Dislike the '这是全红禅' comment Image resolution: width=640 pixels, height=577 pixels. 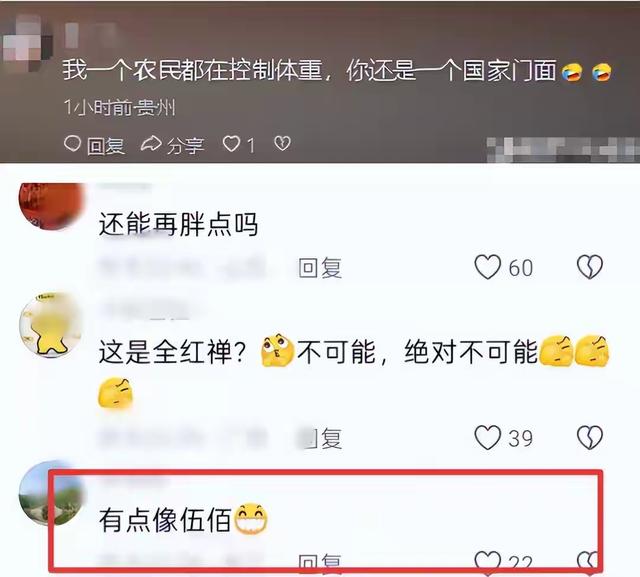pyautogui.click(x=590, y=438)
